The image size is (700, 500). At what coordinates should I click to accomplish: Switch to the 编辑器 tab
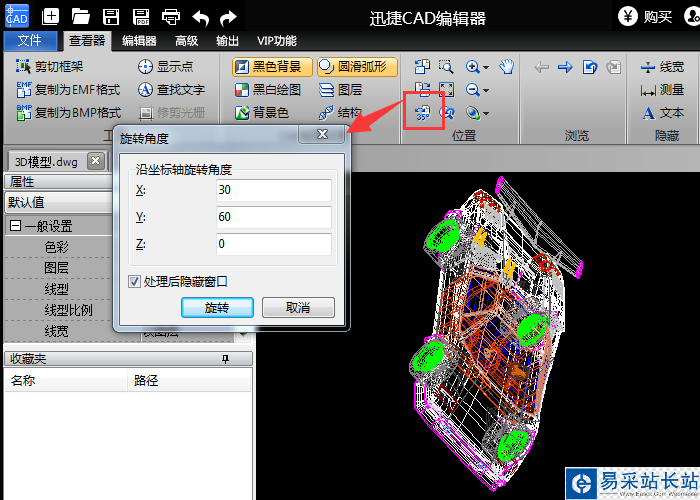(139, 41)
